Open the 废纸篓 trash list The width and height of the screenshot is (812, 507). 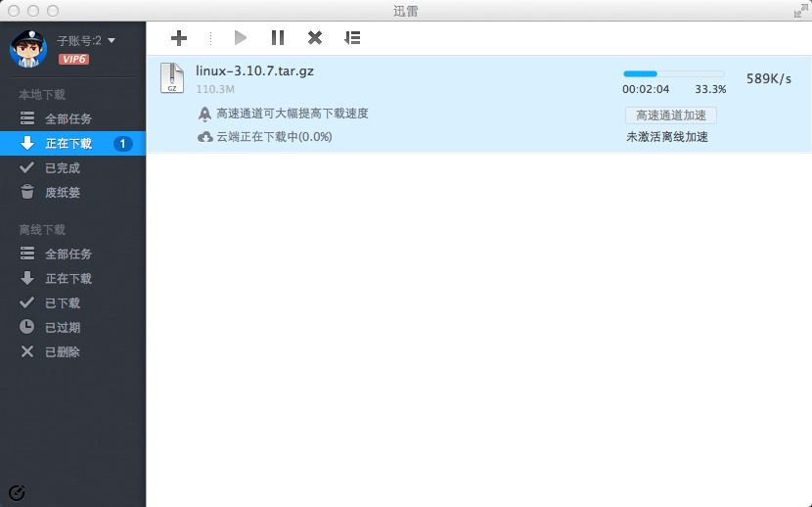tap(73, 192)
